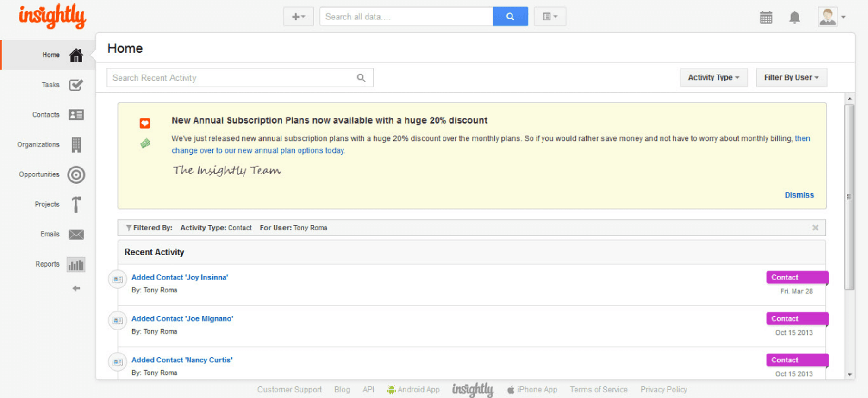Open the calendar icon in the header

(766, 18)
